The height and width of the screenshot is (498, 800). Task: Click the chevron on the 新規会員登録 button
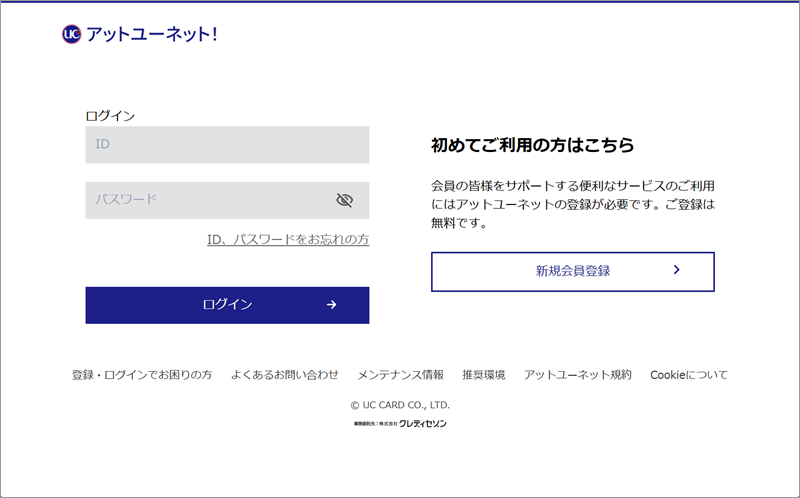pyautogui.click(x=677, y=270)
